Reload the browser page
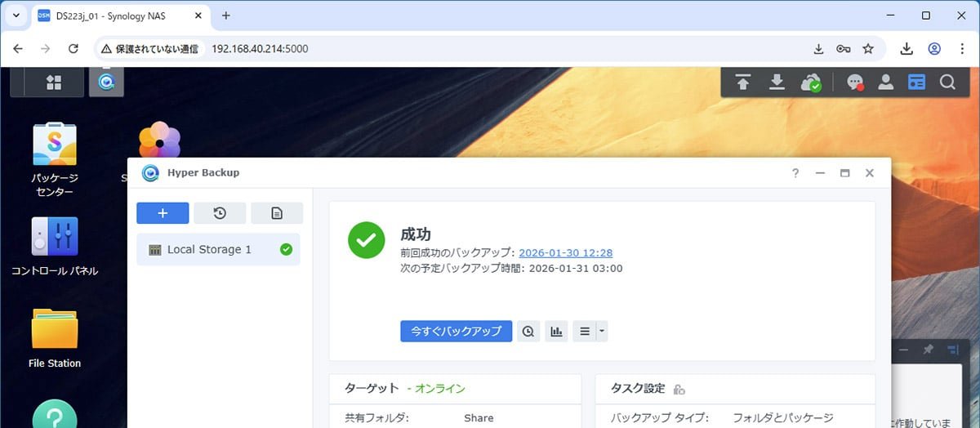The image size is (980, 428). point(73,49)
